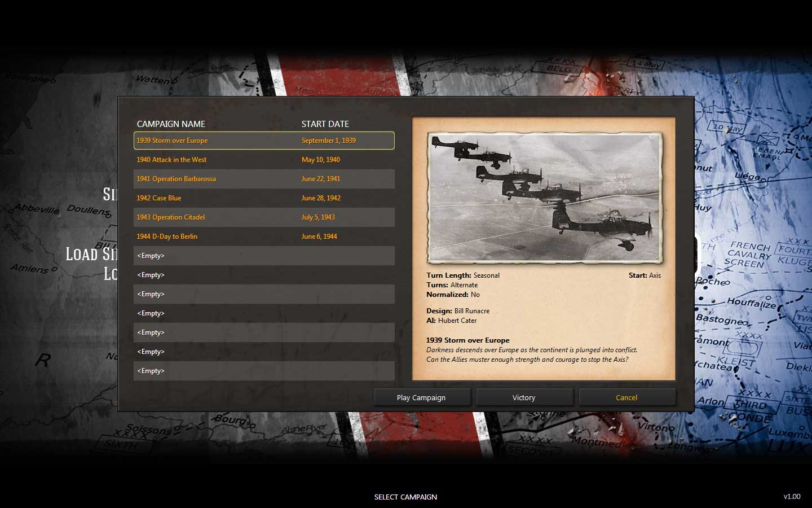Click the Turns: Alternate text
812x508 pixels.
[x=452, y=285]
